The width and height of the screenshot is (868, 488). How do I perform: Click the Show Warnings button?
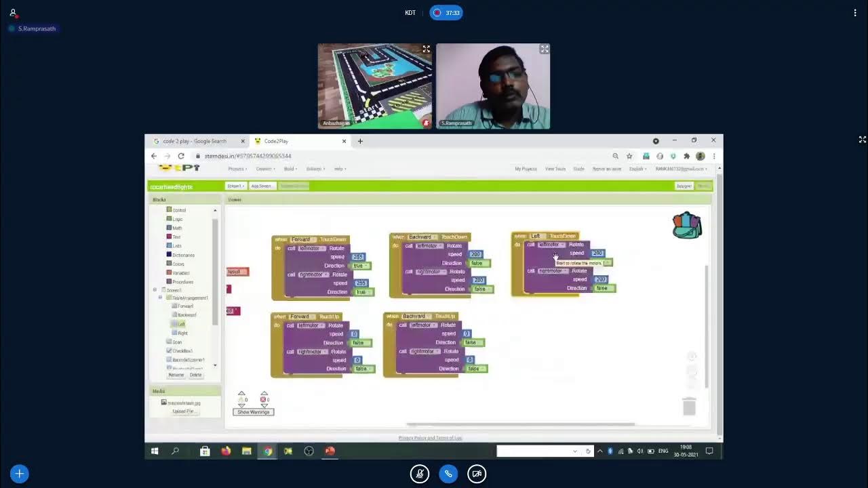coord(254,411)
